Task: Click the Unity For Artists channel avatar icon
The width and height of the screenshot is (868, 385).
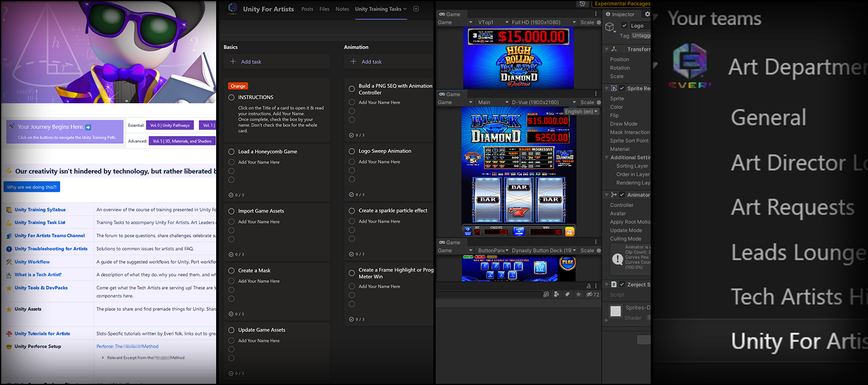Action: pos(232,10)
